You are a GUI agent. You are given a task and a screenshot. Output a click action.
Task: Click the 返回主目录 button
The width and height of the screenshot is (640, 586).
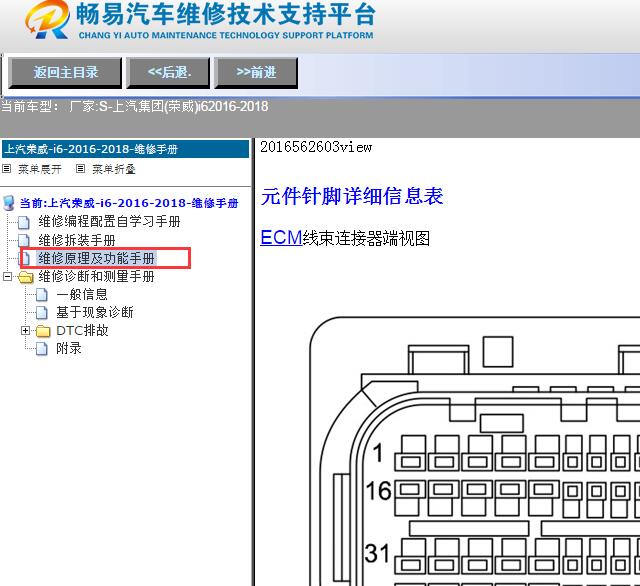[65, 73]
